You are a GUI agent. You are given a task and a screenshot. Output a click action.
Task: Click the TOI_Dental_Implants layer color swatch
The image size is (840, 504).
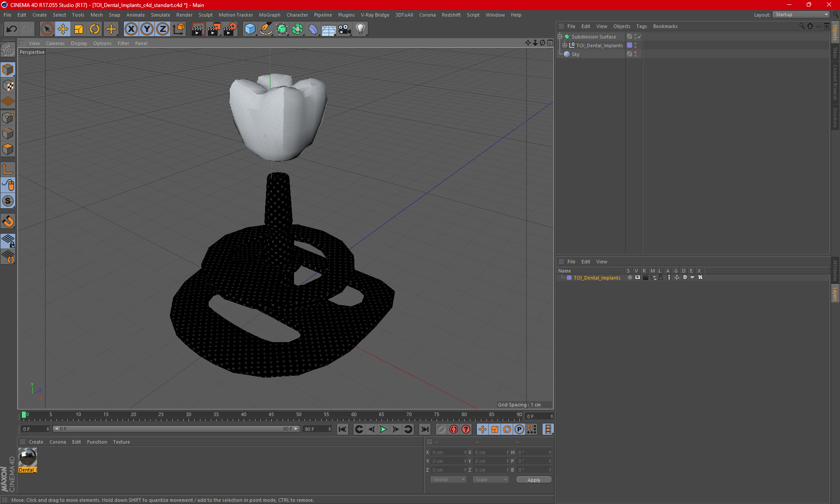pyautogui.click(x=569, y=278)
